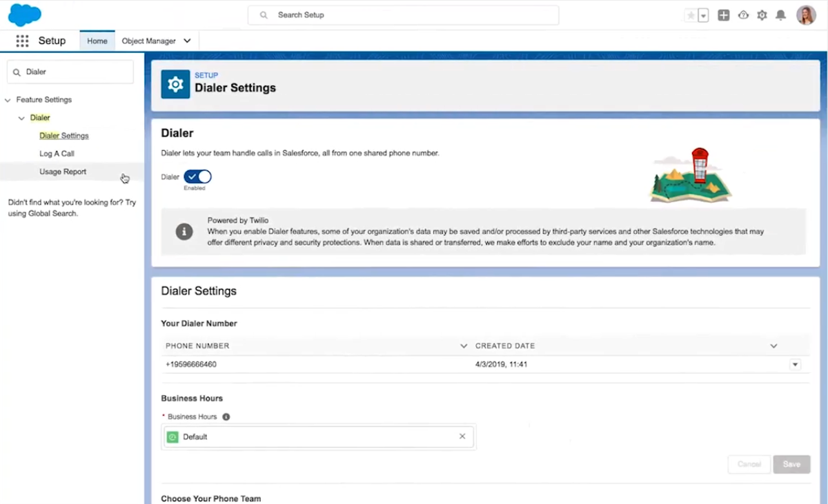Click the Business Hours lookup field
This screenshot has width=828, height=504.
(319, 436)
